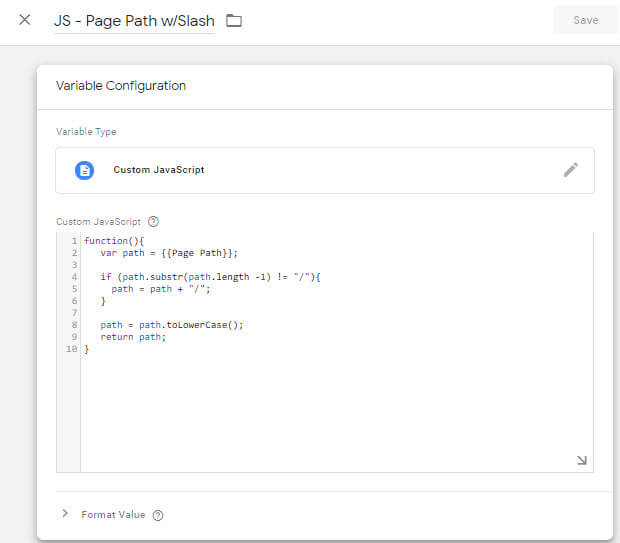The image size is (620, 543).
Task: Click the folder icon beside the variable name
Action: click(x=234, y=21)
